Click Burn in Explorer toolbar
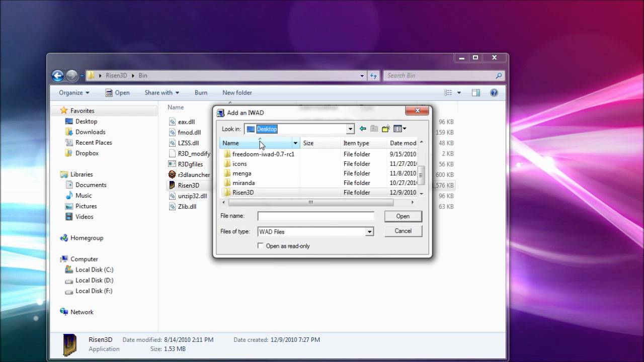The height and width of the screenshot is (362, 644). (201, 93)
